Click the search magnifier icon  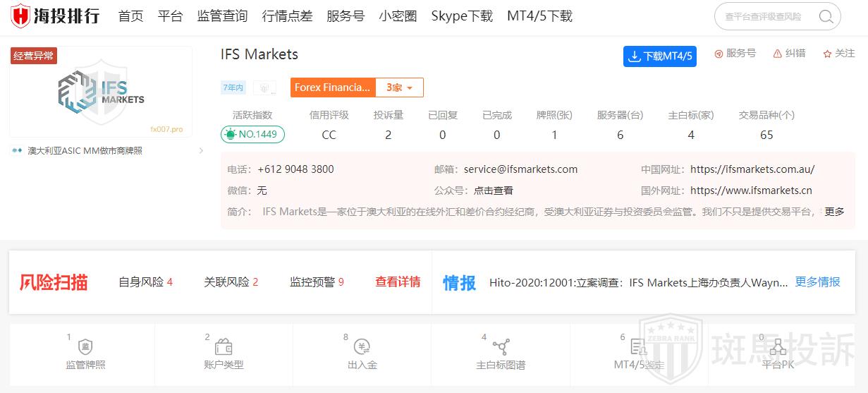[x=826, y=16]
